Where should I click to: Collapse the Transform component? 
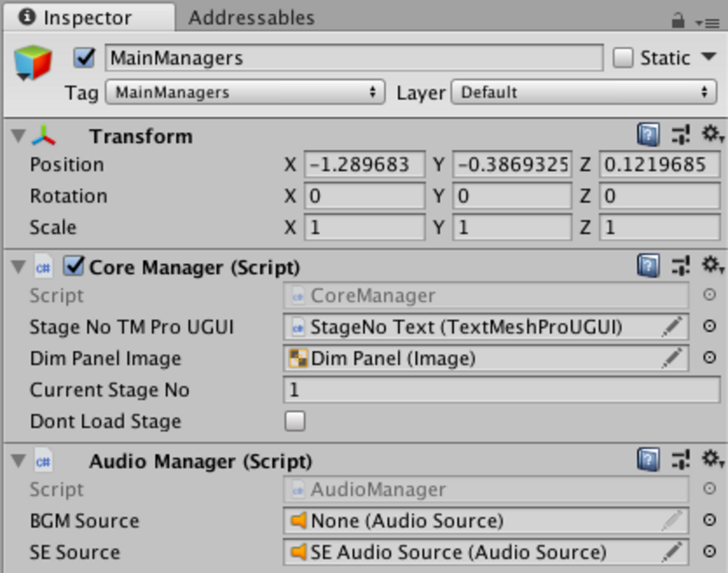(18, 136)
